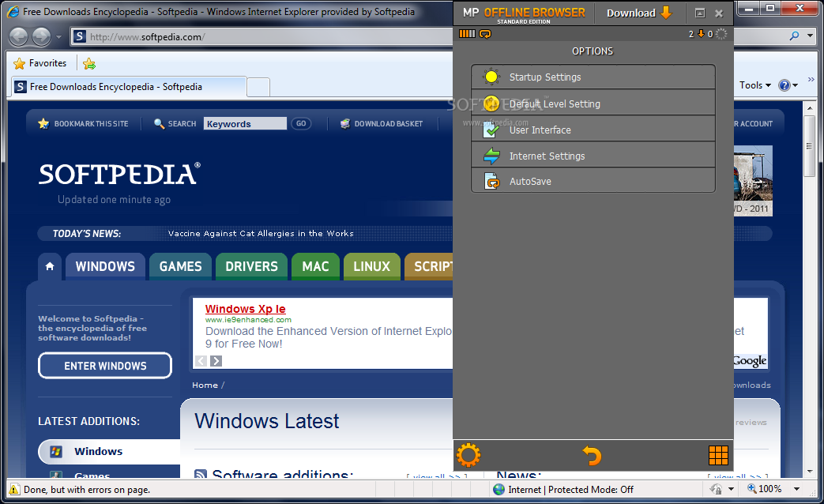Screen dimensions: 824x504
Task: Open a new blank tab
Action: [x=258, y=87]
